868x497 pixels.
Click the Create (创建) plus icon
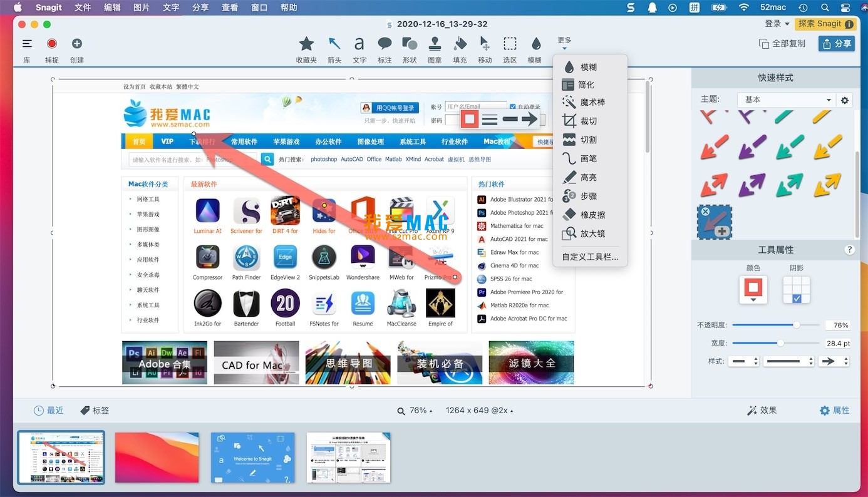[77, 44]
